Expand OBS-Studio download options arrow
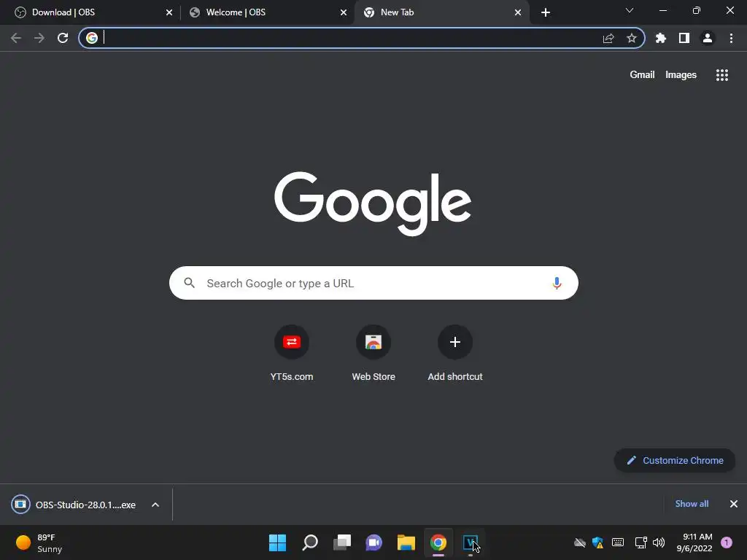The height and width of the screenshot is (560, 747). [x=155, y=505]
